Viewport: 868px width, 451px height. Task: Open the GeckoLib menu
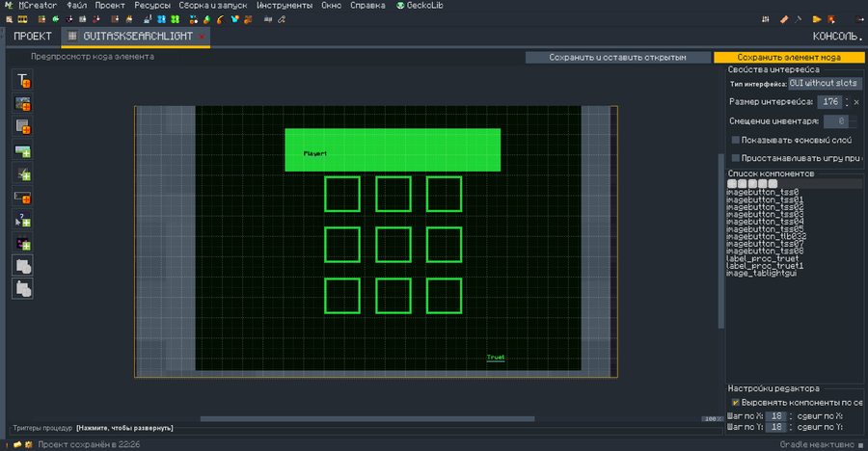point(420,6)
